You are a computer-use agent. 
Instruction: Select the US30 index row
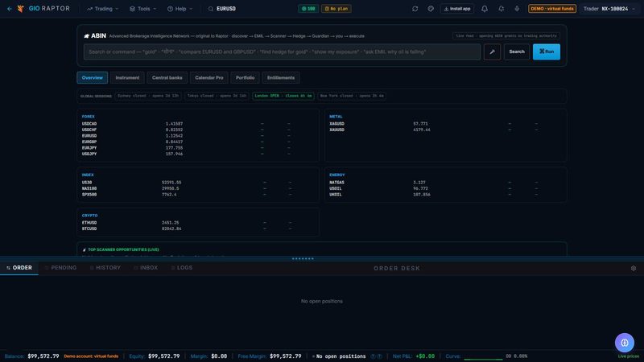pos(197,183)
